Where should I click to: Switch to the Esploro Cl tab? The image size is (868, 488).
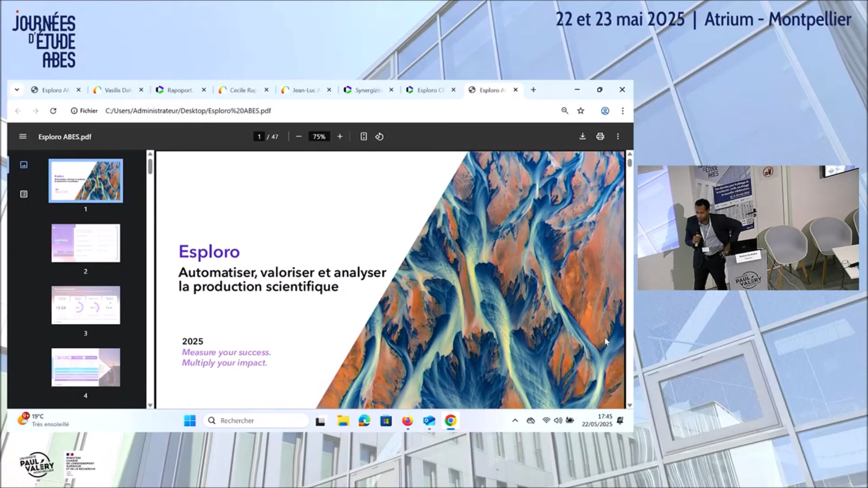[x=430, y=90]
